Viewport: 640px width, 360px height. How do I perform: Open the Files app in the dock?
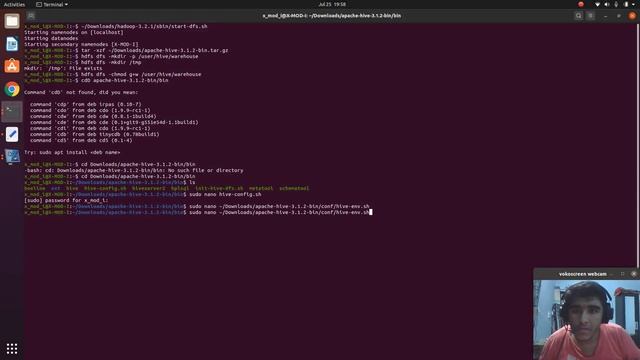coord(12,21)
